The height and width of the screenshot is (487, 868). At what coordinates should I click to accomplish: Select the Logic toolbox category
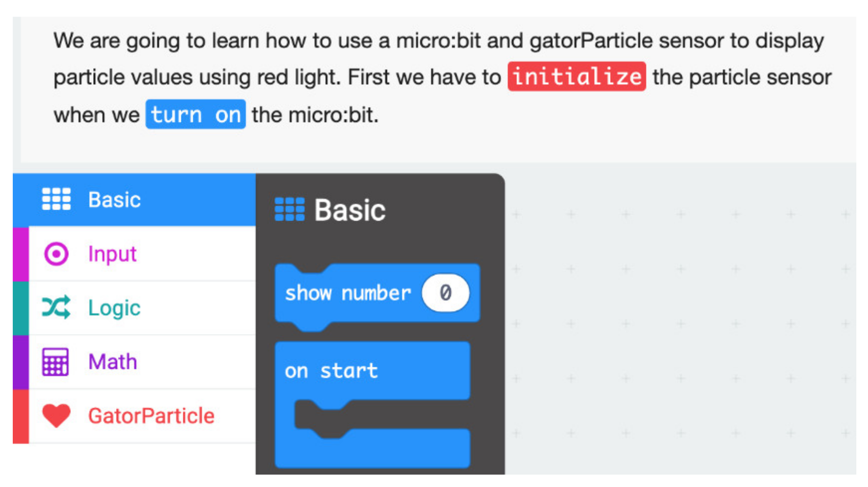click(x=115, y=308)
